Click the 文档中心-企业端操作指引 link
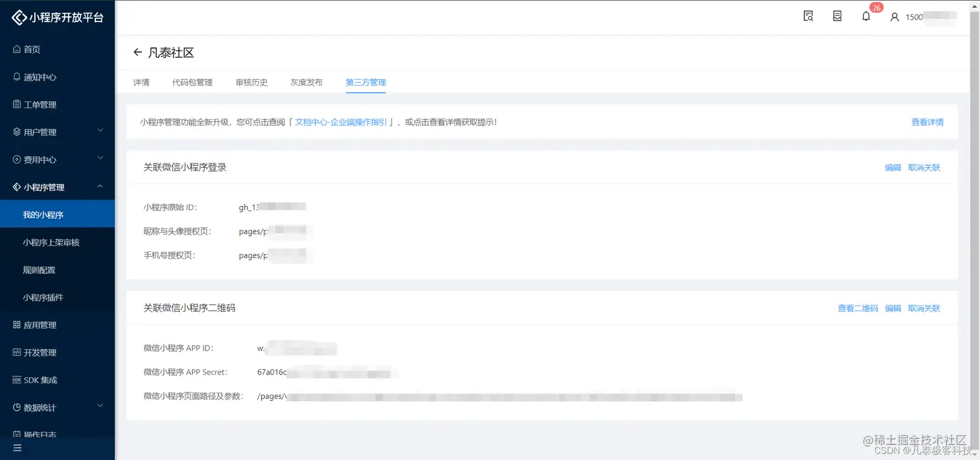980x460 pixels. pos(341,122)
